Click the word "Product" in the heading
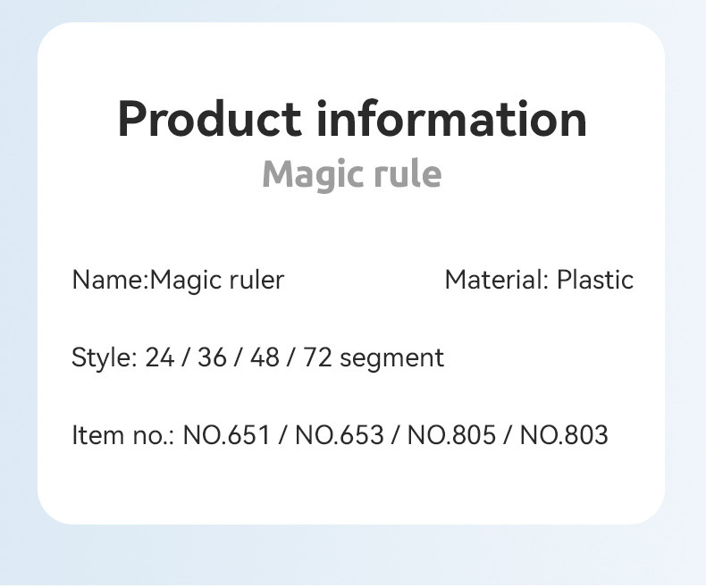This screenshot has width=706, height=588. pyautogui.click(x=210, y=119)
